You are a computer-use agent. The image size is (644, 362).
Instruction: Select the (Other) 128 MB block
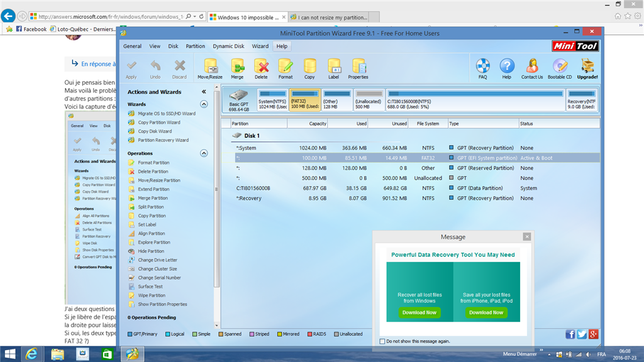[x=337, y=100]
